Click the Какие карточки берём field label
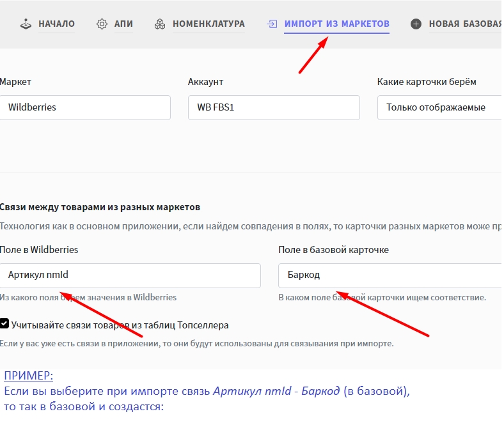504x423 pixels. [x=427, y=82]
